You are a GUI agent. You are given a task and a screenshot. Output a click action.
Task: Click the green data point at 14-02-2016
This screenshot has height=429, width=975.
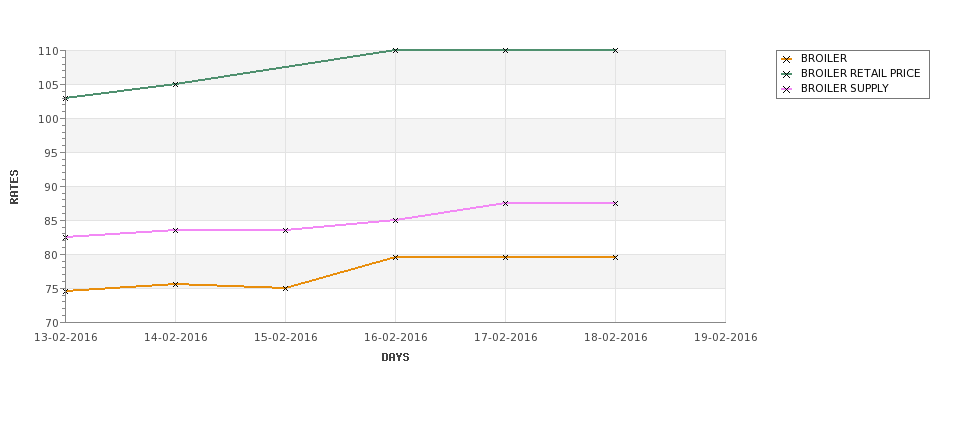coord(175,84)
